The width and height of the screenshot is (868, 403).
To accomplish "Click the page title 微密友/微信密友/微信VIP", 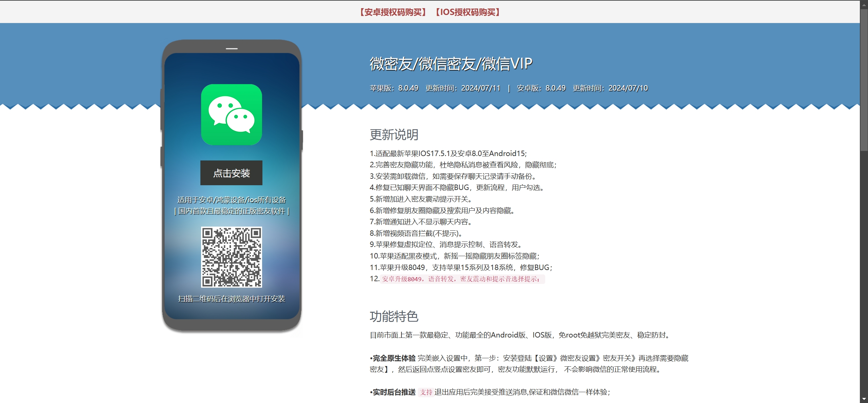I will coord(451,63).
